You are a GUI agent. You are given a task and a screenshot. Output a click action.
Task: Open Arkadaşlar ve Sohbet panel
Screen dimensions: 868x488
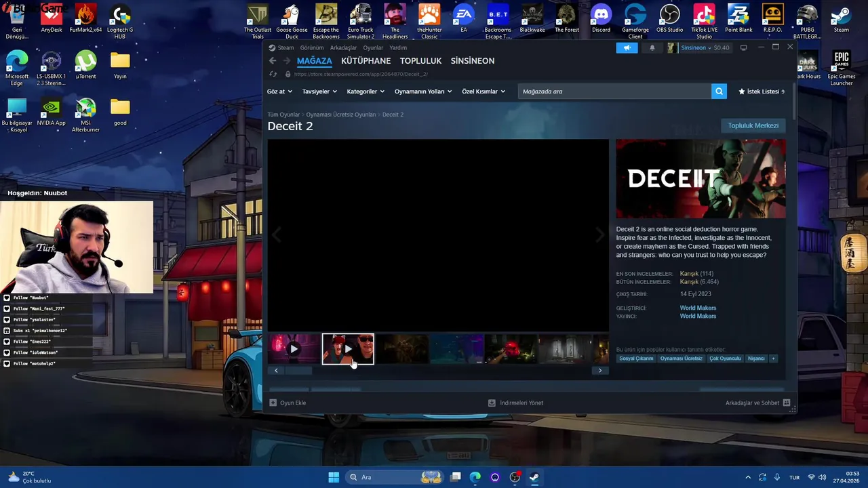[757, 403]
